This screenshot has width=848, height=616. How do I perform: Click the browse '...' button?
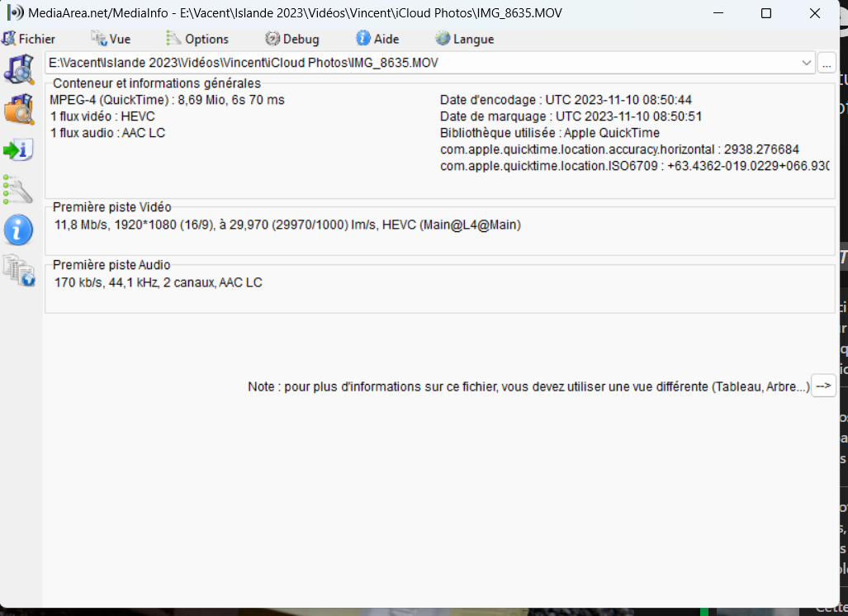[827, 63]
